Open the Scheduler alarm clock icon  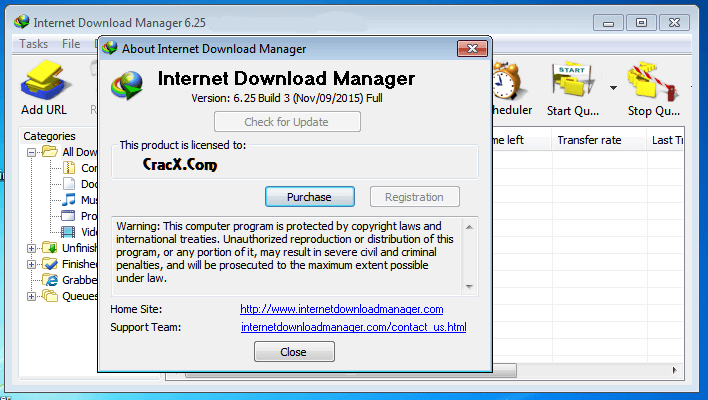click(x=508, y=81)
